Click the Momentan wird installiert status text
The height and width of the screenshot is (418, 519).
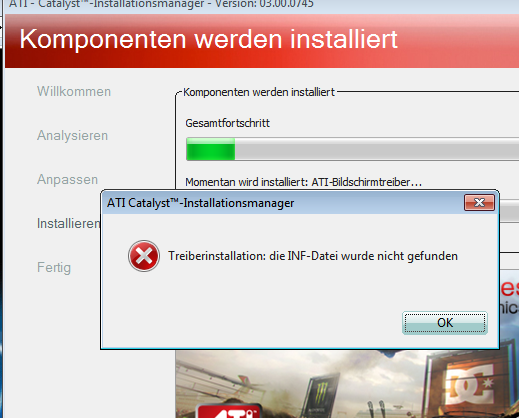(303, 182)
